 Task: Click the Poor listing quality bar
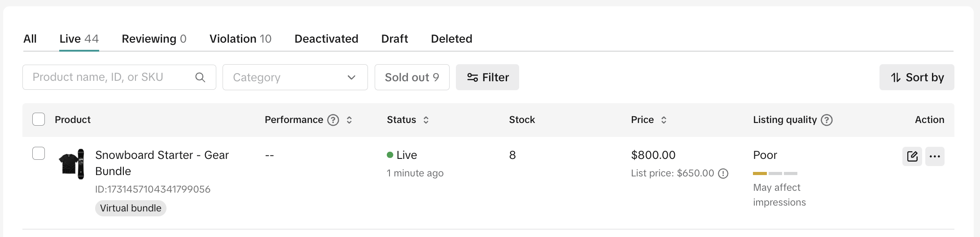point(775,173)
